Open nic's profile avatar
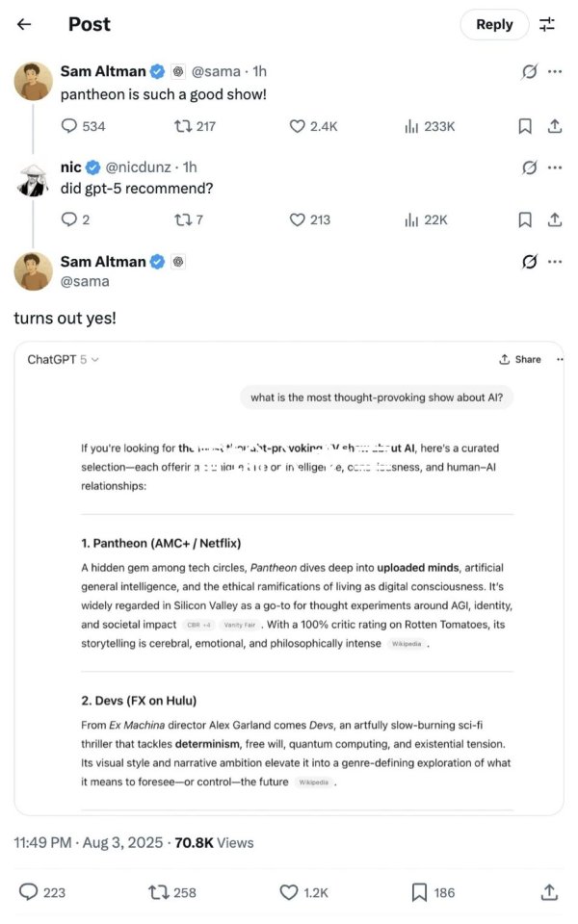This screenshot has height=924, width=578. pyautogui.click(x=33, y=178)
